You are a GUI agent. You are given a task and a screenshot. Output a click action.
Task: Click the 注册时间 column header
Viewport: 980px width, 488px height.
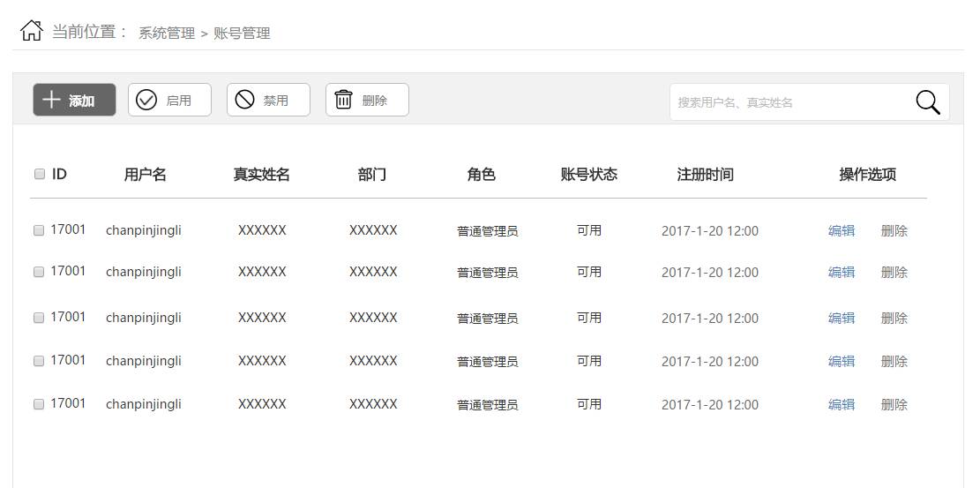tap(706, 175)
